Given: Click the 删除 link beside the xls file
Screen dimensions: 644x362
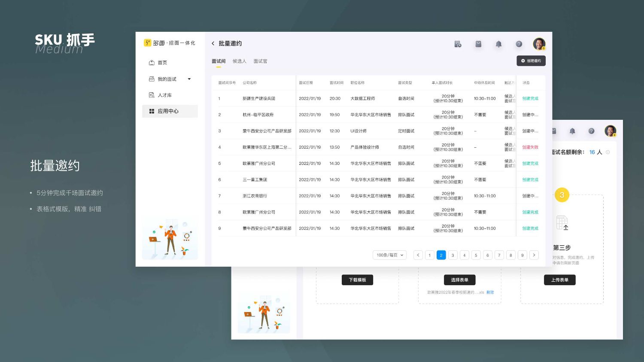Looking at the screenshot, I should tap(490, 292).
